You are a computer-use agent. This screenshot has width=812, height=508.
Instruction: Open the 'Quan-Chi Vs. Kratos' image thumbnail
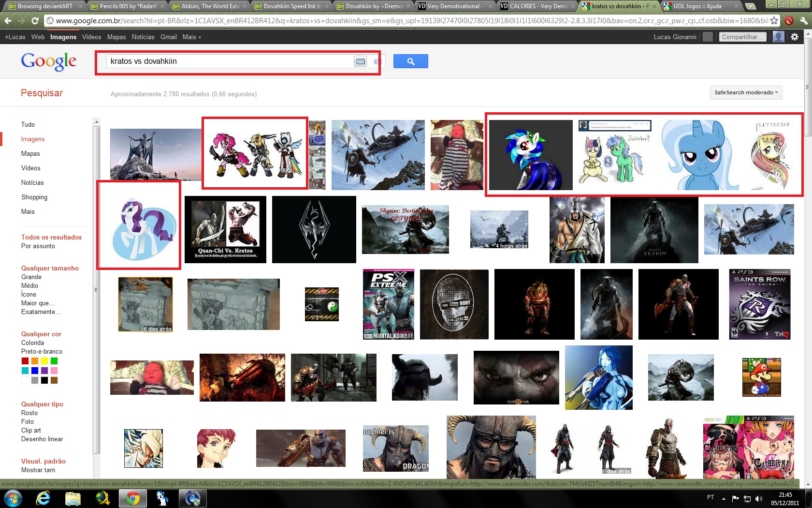(x=225, y=229)
